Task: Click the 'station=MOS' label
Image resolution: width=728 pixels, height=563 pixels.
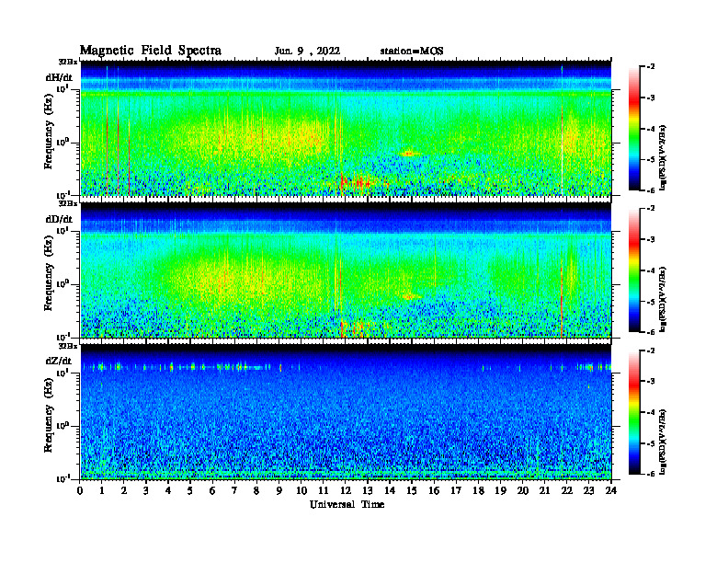Action: pos(412,51)
